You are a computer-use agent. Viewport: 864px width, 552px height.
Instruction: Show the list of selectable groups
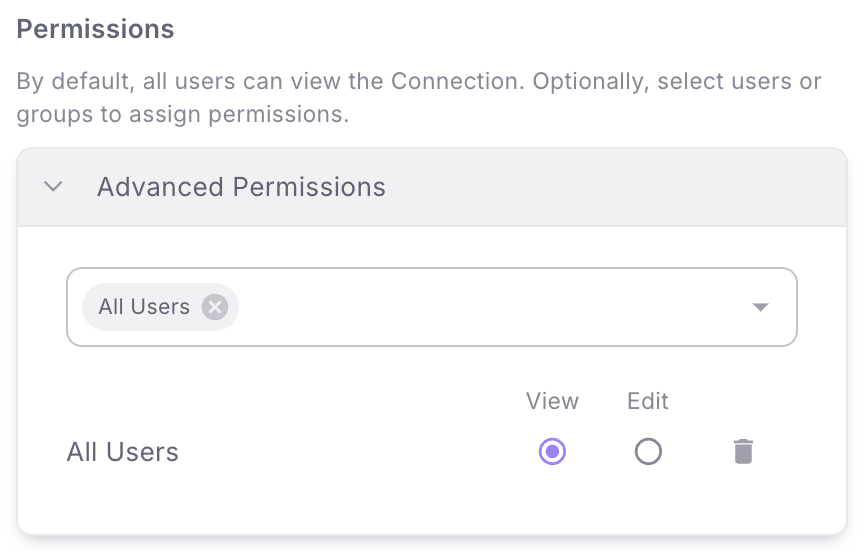pyautogui.click(x=760, y=307)
